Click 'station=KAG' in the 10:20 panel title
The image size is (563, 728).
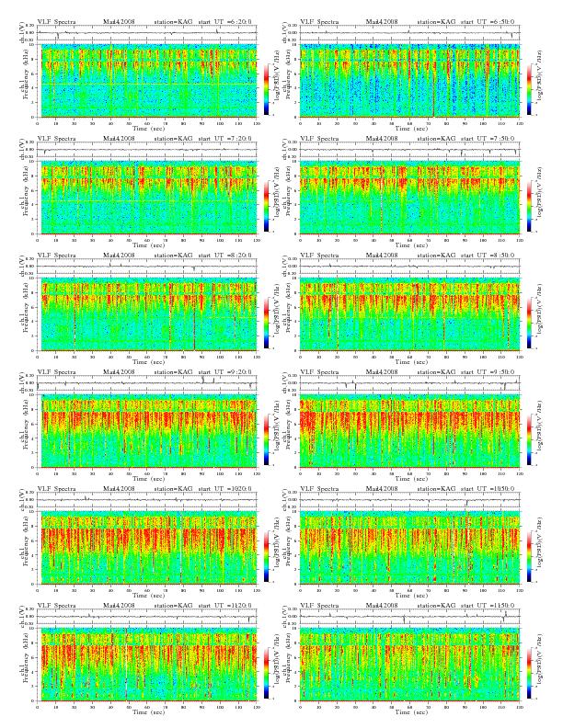[173, 488]
